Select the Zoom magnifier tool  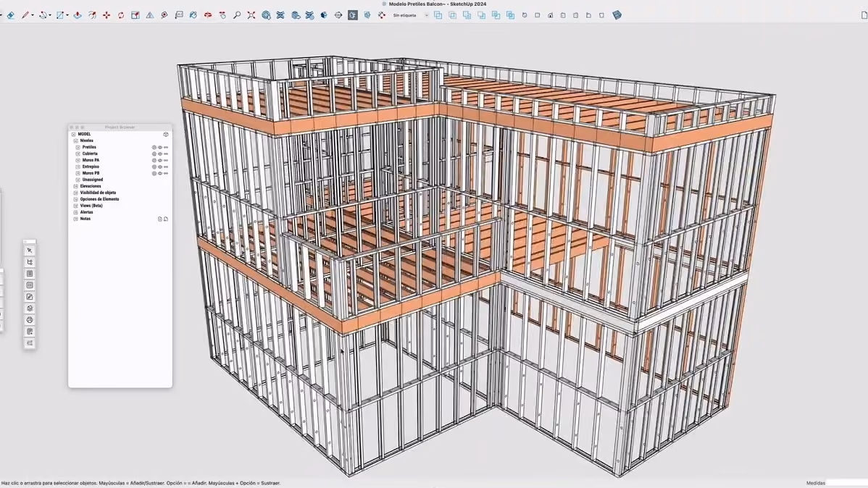click(237, 15)
